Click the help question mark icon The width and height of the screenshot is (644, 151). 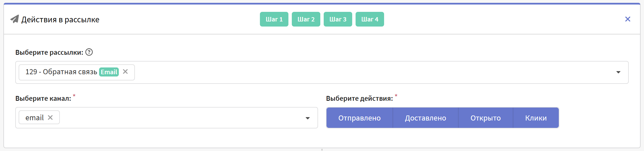point(89,52)
